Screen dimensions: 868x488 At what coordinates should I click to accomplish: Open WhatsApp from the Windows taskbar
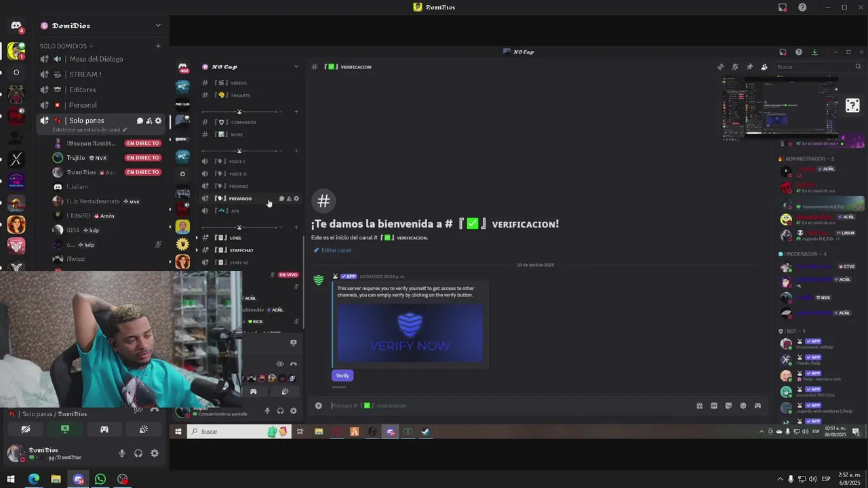click(100, 479)
